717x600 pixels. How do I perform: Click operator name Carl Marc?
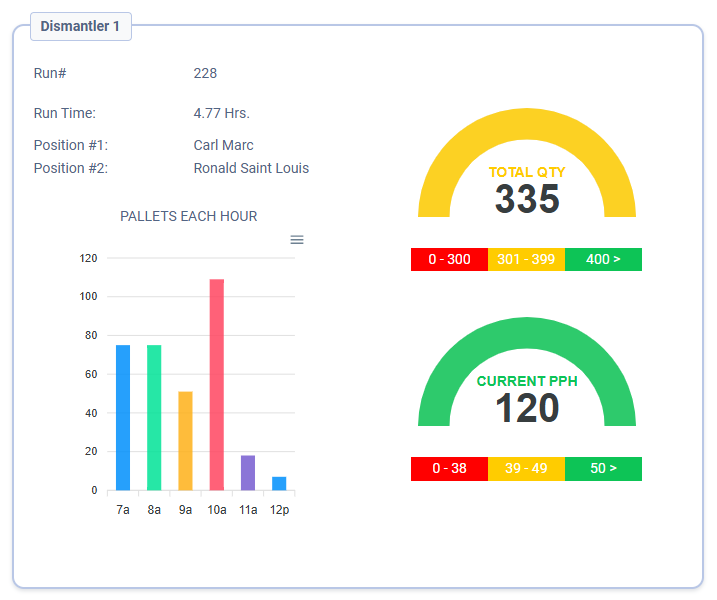point(223,146)
